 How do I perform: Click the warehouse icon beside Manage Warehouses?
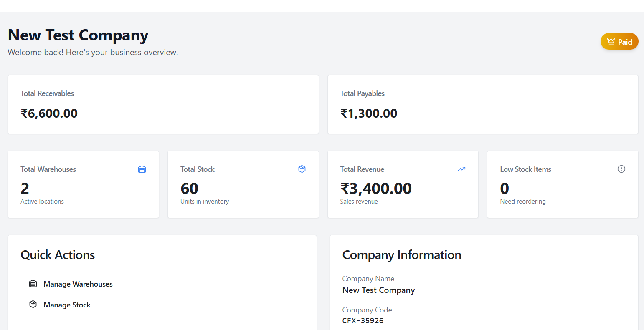[x=33, y=283]
